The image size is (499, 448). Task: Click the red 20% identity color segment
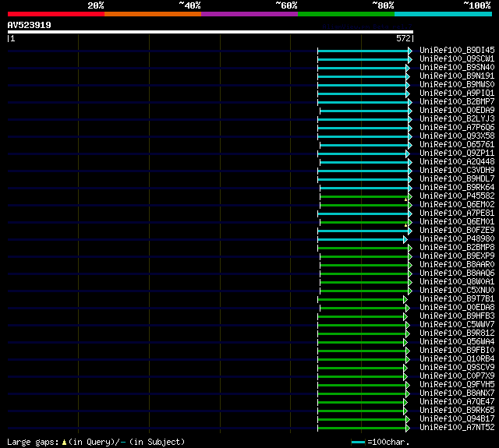56,14
